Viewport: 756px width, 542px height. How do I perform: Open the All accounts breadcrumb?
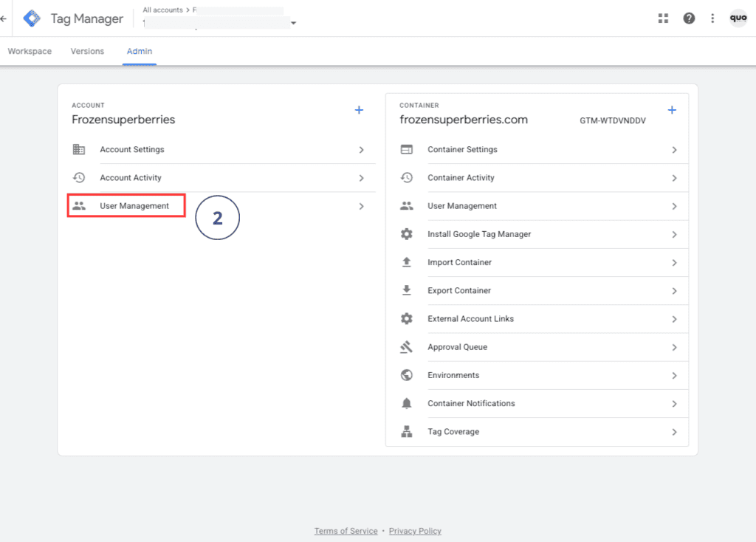162,10
